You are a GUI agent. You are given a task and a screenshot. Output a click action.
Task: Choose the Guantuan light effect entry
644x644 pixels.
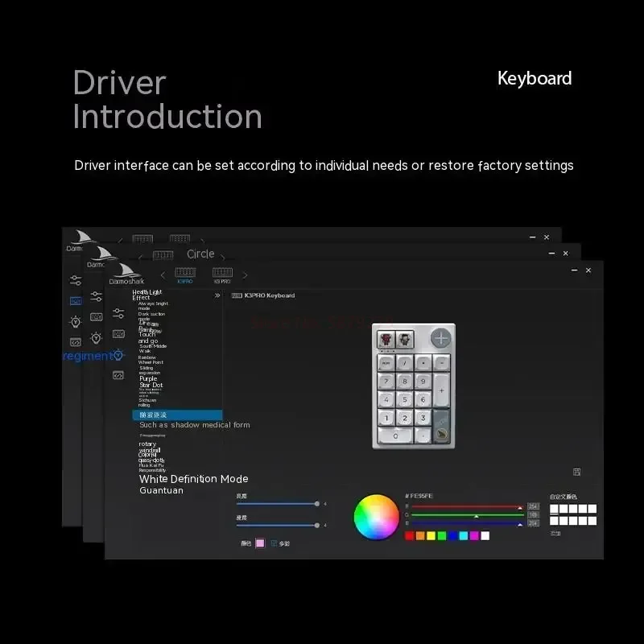pos(162,490)
